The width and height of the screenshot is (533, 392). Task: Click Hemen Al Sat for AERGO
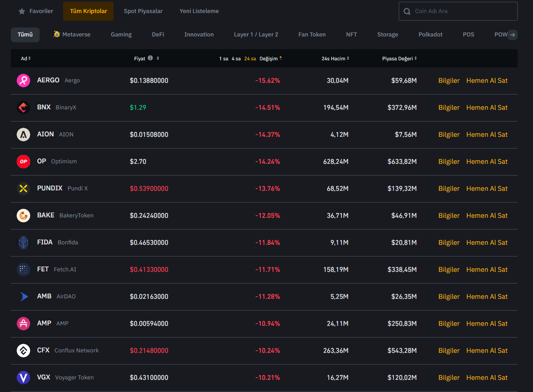point(487,81)
